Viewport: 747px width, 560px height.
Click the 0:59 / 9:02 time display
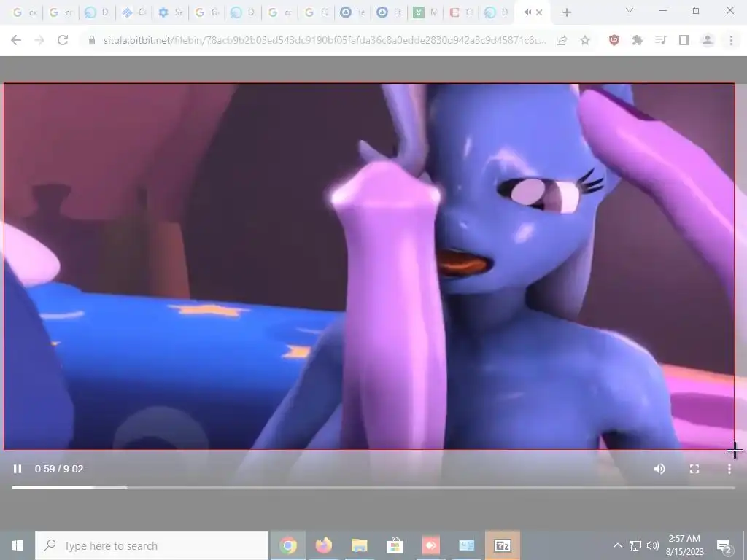pos(59,469)
